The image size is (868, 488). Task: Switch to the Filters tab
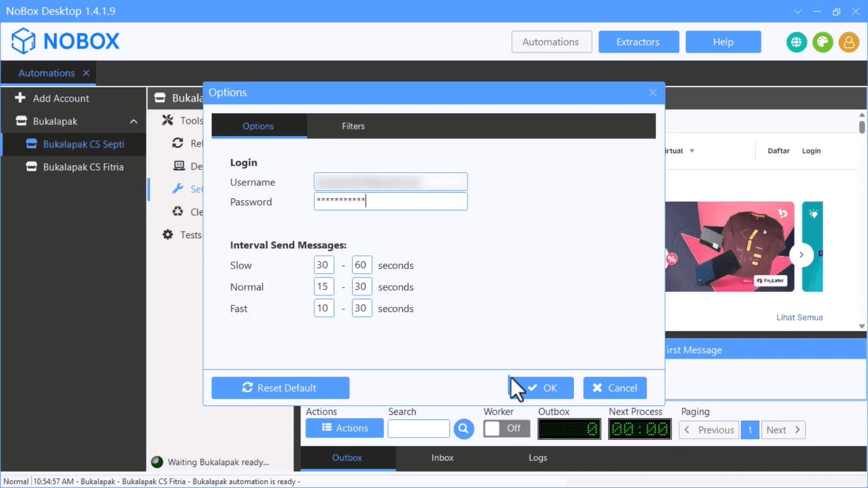pyautogui.click(x=353, y=126)
